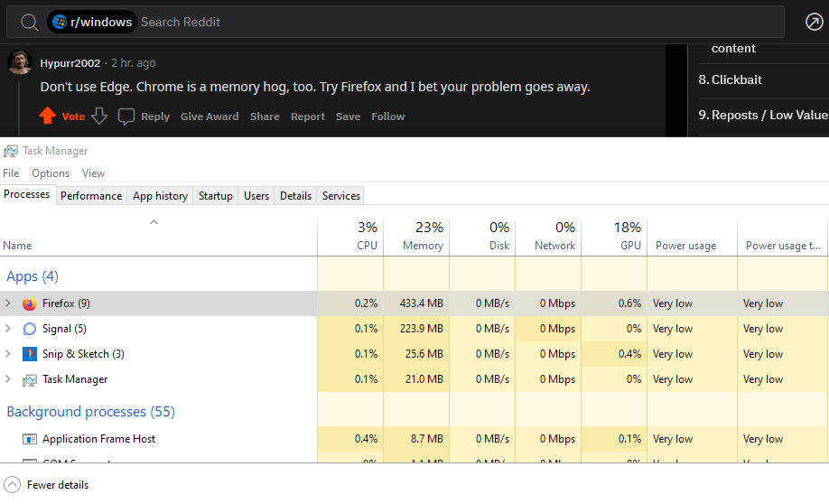Image resolution: width=829 pixels, height=504 pixels.
Task: Click the comment bubble Reply icon
Action: pyautogui.click(x=127, y=117)
